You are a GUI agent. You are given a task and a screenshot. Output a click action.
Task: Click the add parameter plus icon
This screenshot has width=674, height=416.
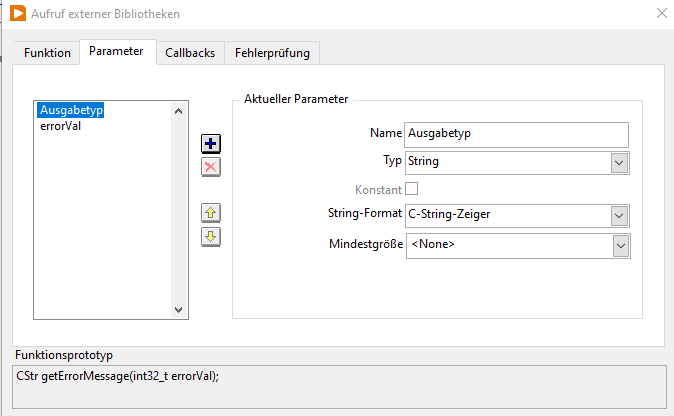pos(211,143)
